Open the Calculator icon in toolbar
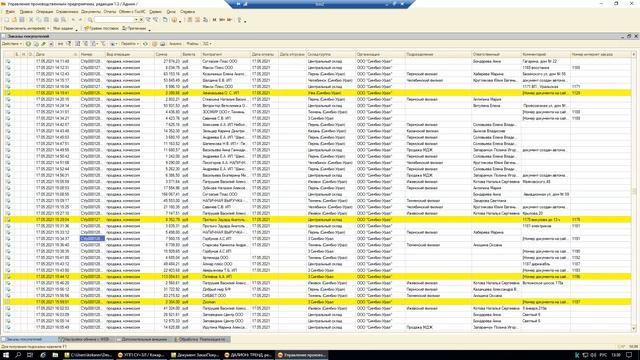The width and height of the screenshot is (640, 360). (x=190, y=20)
